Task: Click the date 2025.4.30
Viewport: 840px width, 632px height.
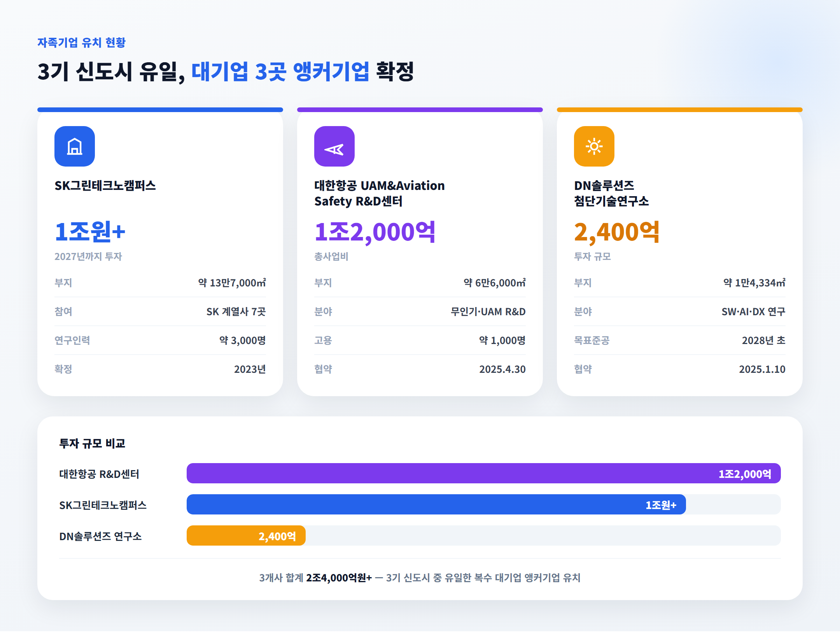Action: point(502,369)
